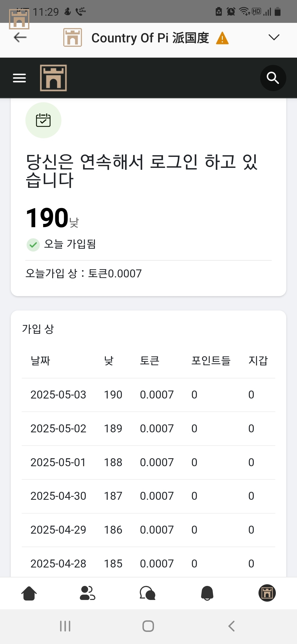Image resolution: width=297 pixels, height=644 pixels.
Task: Tap the calendar check-in icon
Action: pyautogui.click(x=43, y=120)
